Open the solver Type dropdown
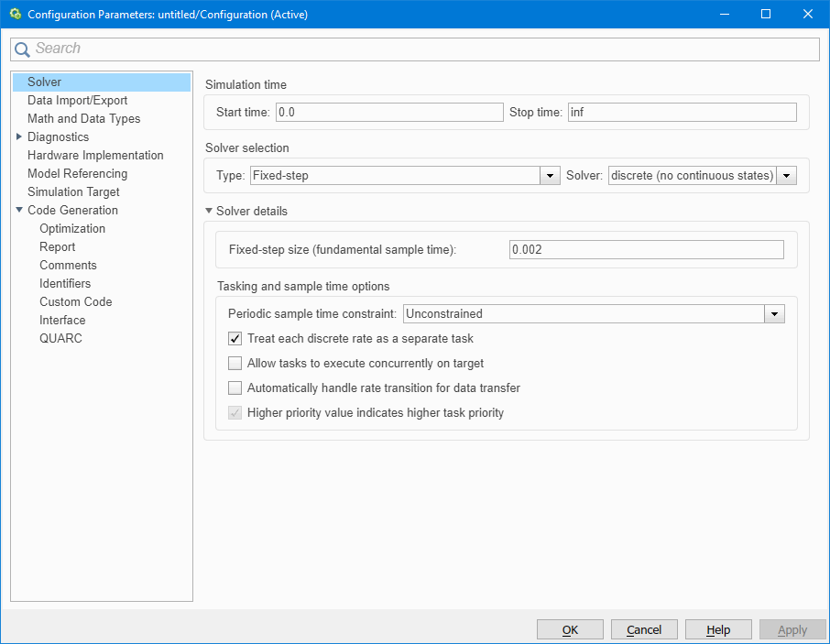Viewport: 830px width, 644px height. point(550,176)
